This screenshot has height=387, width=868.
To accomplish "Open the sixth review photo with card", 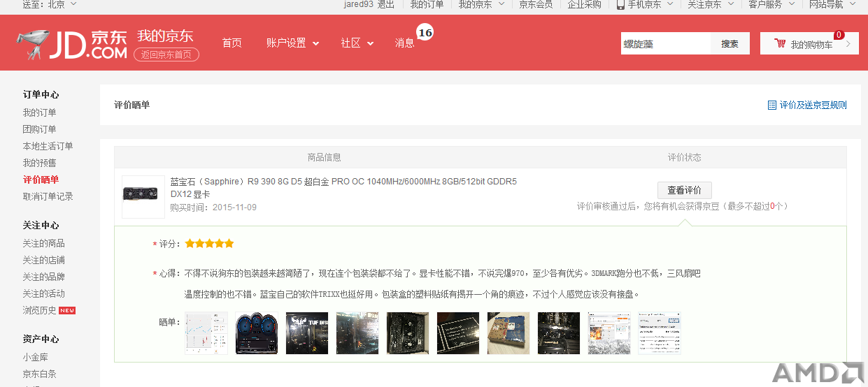I will pos(458,333).
